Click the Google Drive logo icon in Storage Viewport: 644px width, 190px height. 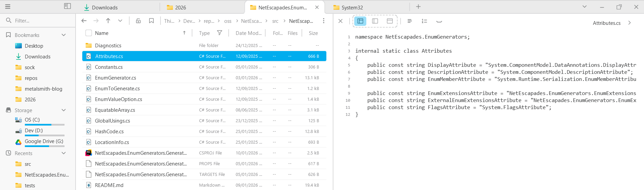pos(18,142)
